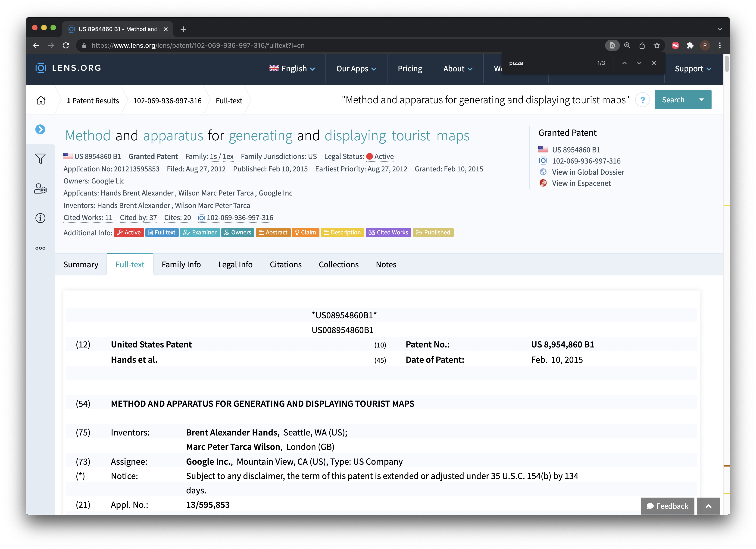
Task: Click the blue Full text info tag
Action: [162, 233]
